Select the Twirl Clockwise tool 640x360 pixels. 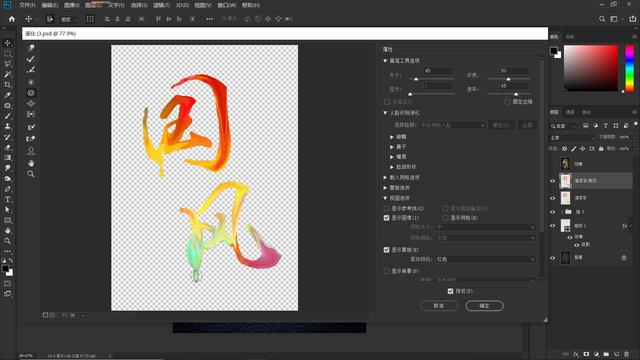coord(31,82)
